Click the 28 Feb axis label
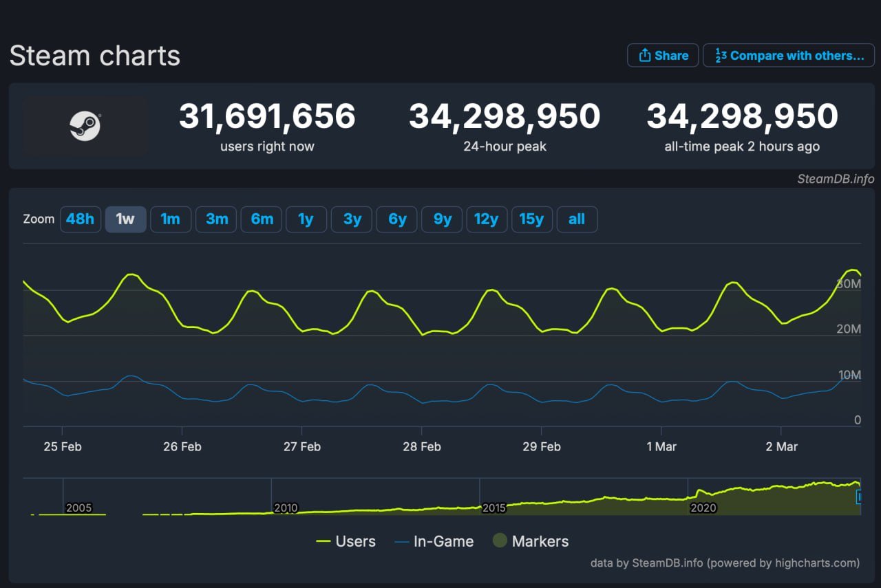Viewport: 881px width, 588px height. [x=421, y=446]
